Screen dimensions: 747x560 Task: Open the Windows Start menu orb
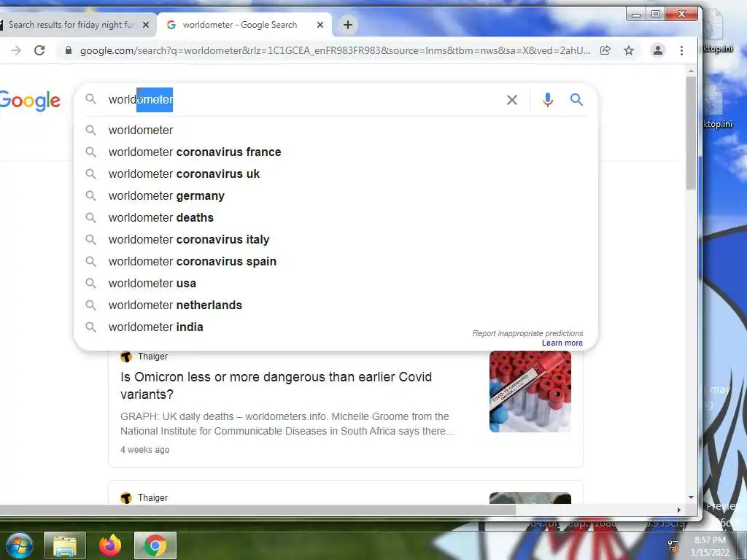20,545
